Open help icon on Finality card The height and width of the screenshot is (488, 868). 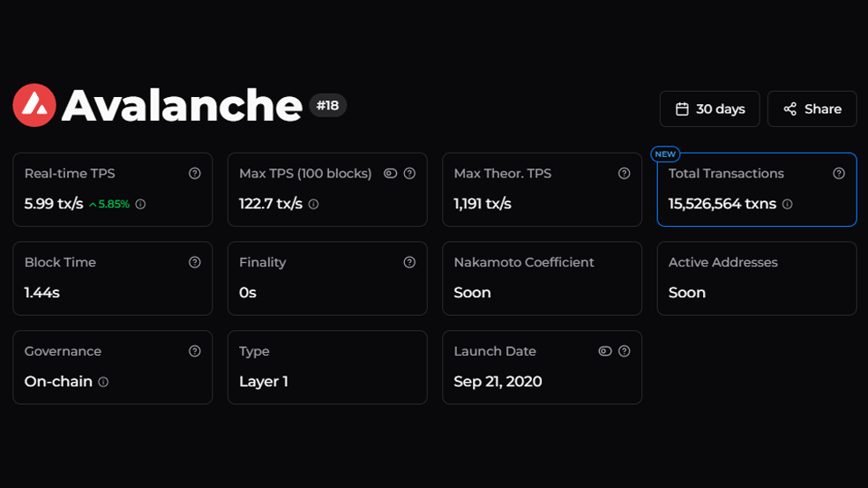tap(409, 262)
